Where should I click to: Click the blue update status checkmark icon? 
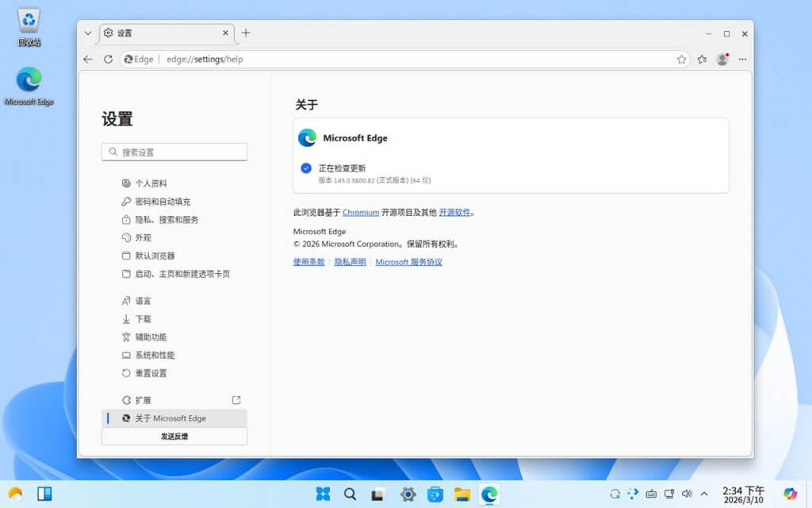(x=306, y=168)
